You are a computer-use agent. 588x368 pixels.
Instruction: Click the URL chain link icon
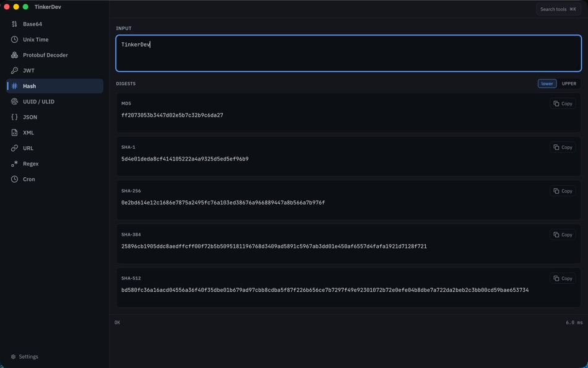[14, 148]
